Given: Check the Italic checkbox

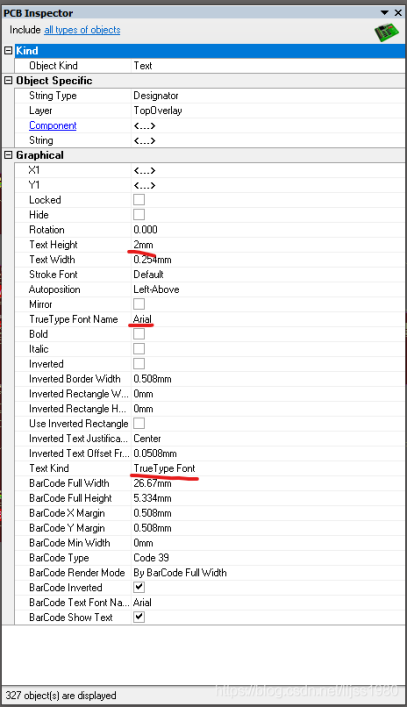Looking at the screenshot, I should click(x=139, y=349).
